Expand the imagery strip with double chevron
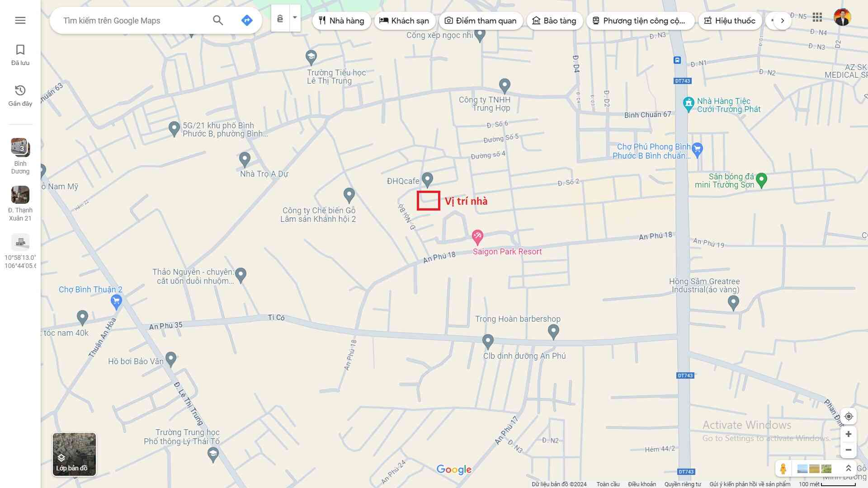Image resolution: width=868 pixels, height=488 pixels. (x=849, y=469)
